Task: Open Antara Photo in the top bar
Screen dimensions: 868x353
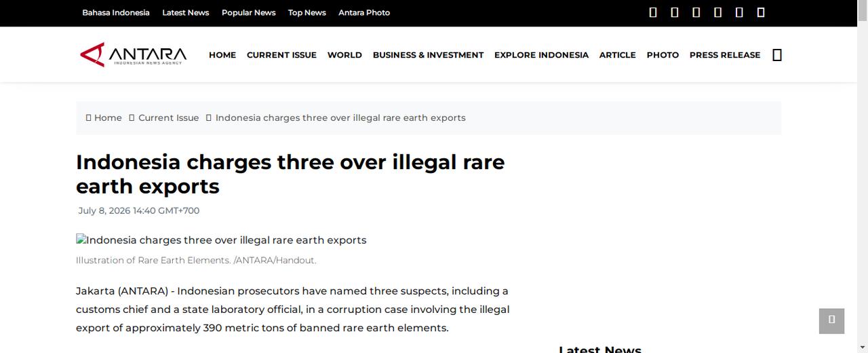Action: tap(364, 13)
